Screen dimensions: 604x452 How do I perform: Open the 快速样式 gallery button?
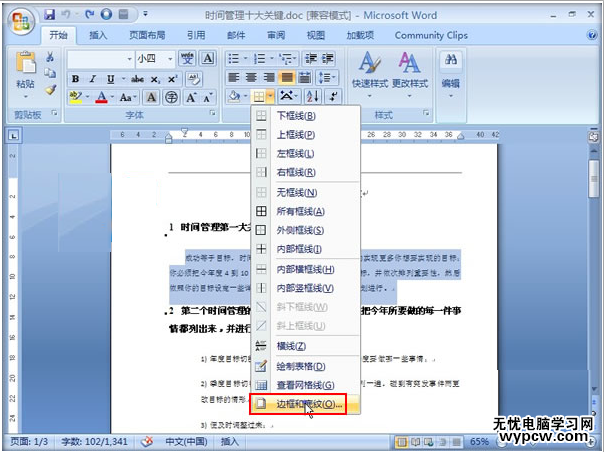[x=369, y=74]
